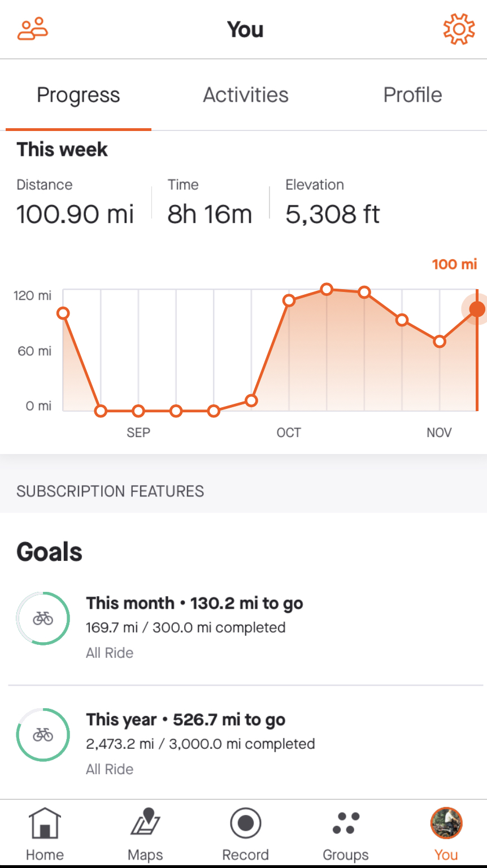Select the Progress tab
Viewport: 487px width, 868px height.
[x=79, y=95]
